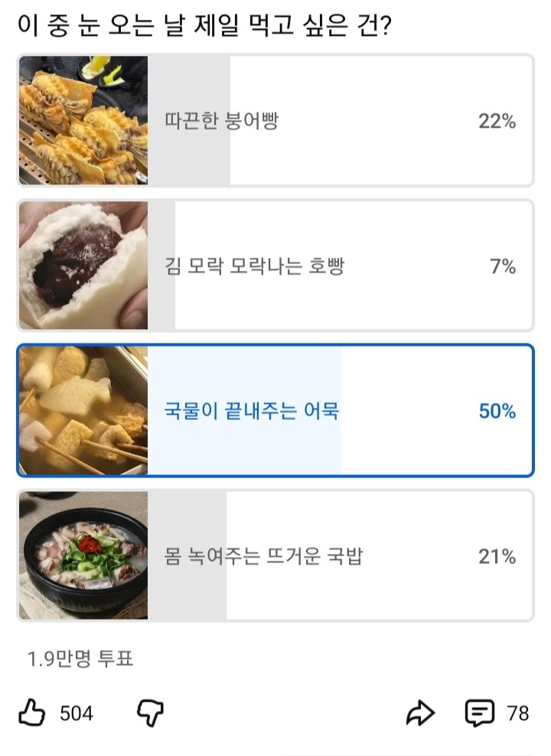
Task: Tap the thumbs-up like icon
Action: (x=31, y=713)
